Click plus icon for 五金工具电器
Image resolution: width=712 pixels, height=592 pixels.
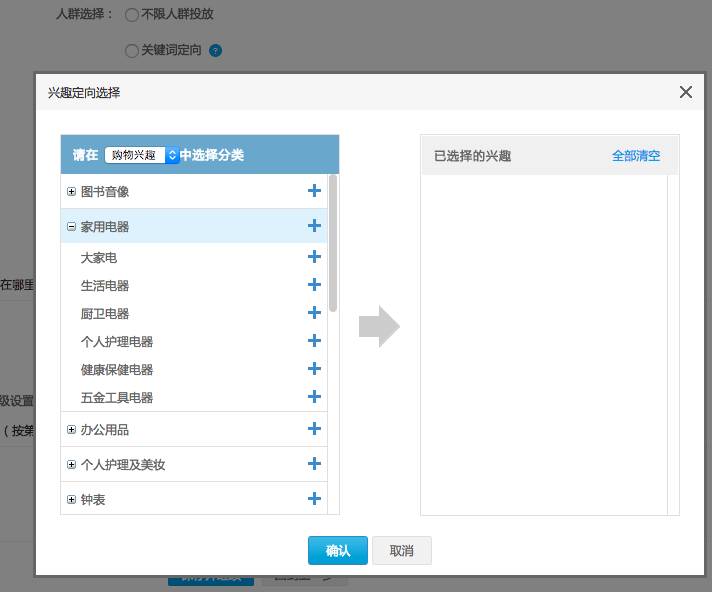click(314, 397)
